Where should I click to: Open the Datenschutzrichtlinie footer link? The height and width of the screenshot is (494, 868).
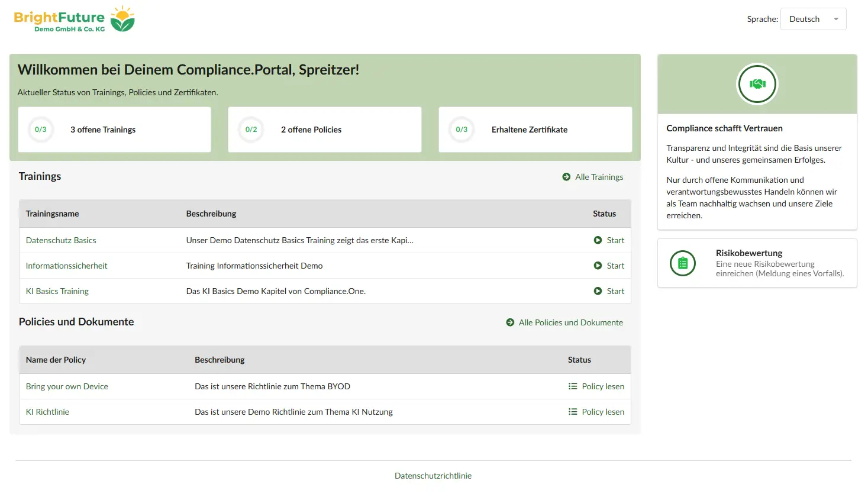(x=433, y=476)
